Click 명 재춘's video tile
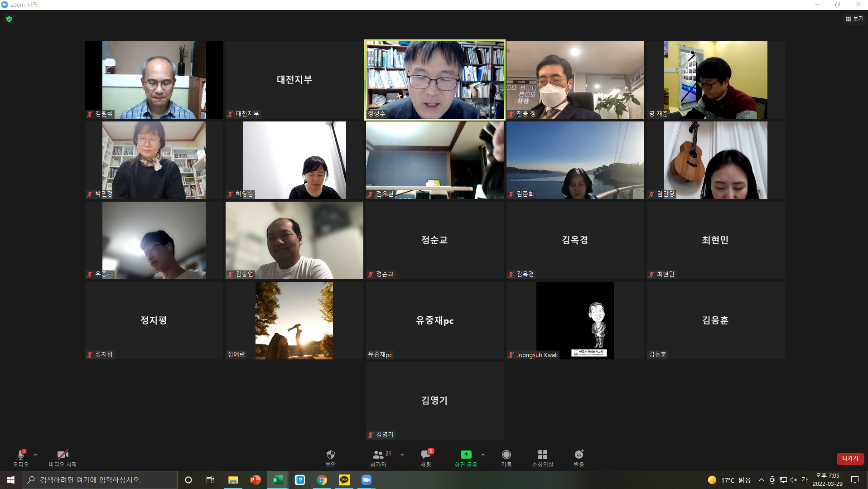Image resolution: width=868 pixels, height=489 pixels. pyautogui.click(x=716, y=80)
